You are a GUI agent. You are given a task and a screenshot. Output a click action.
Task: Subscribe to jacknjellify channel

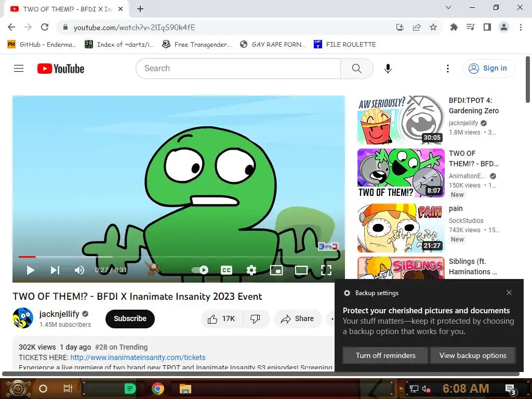pyautogui.click(x=130, y=318)
